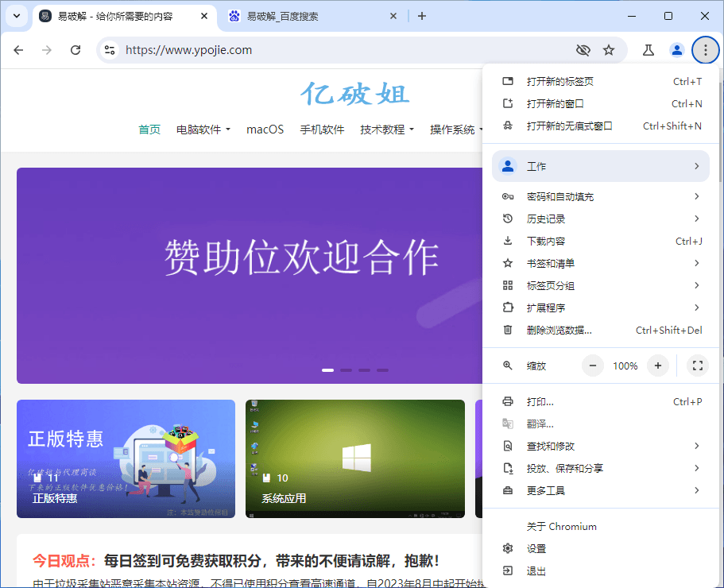724x588 pixels.
Task: Go back using the back arrow
Action: tap(18, 50)
